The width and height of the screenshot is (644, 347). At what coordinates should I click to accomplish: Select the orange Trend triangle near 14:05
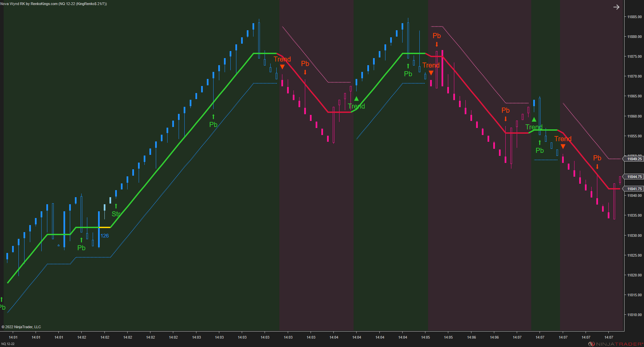[431, 73]
